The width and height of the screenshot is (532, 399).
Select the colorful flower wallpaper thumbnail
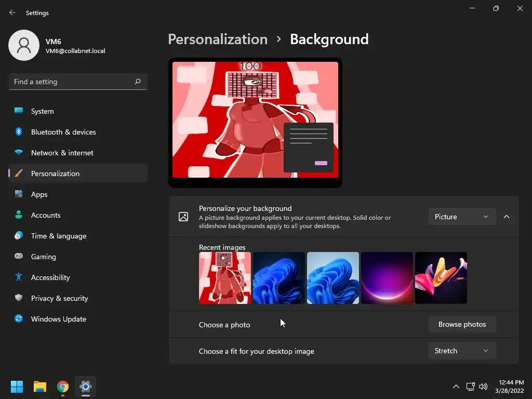[x=441, y=278]
